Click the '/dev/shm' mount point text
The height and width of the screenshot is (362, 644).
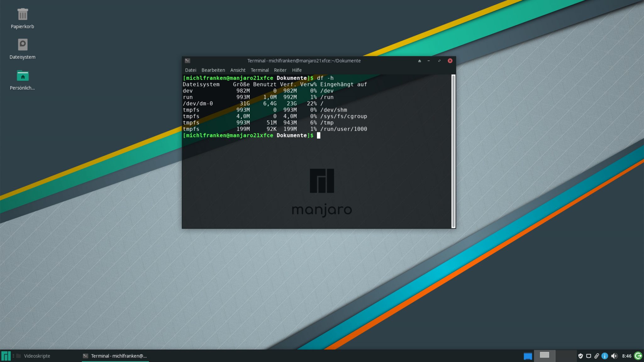334,110
